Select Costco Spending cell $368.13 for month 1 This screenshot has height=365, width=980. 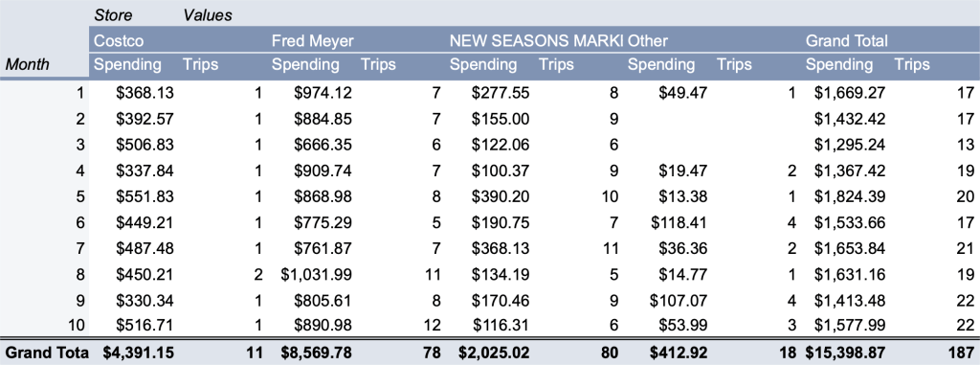pos(145,93)
